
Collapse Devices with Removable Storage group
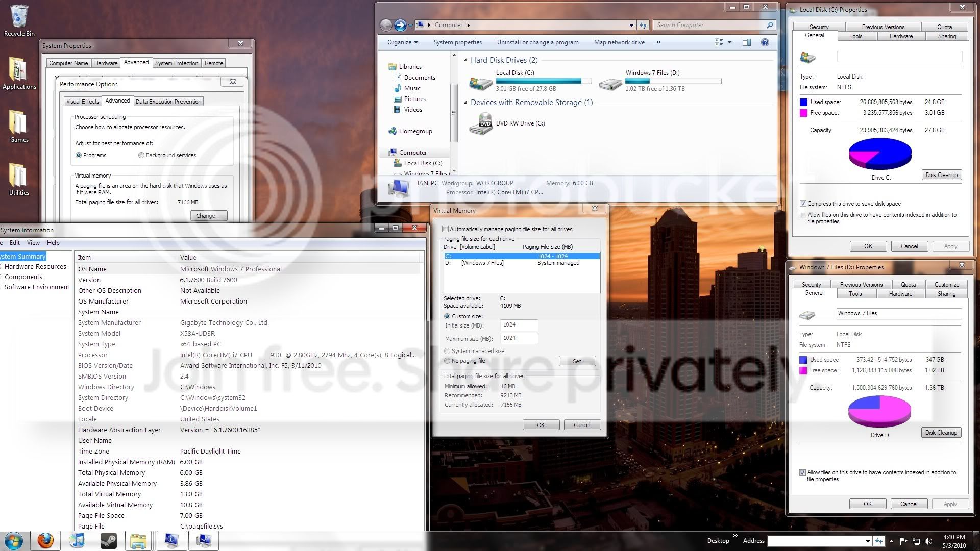[465, 103]
